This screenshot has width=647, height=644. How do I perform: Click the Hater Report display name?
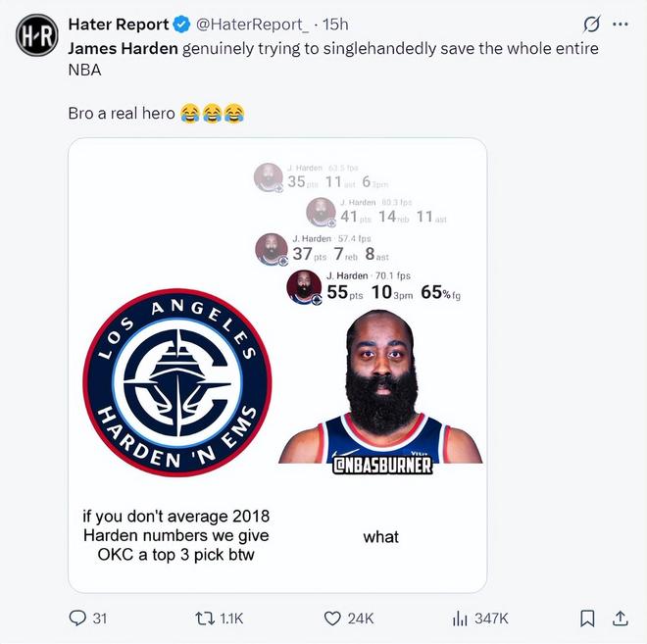[119, 25]
